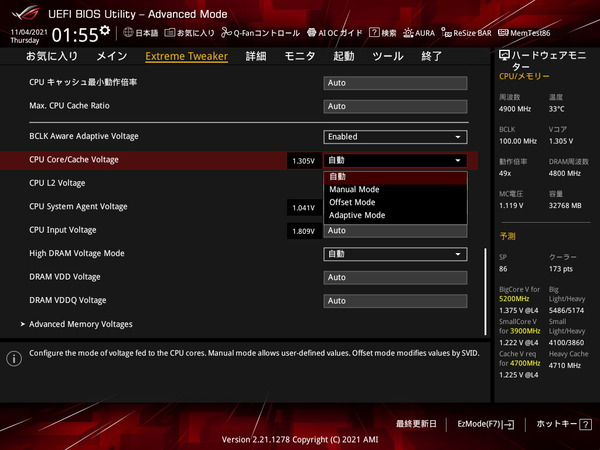Toggle ReSize BAR icon
This screenshot has height=450, width=600.
tap(446, 33)
